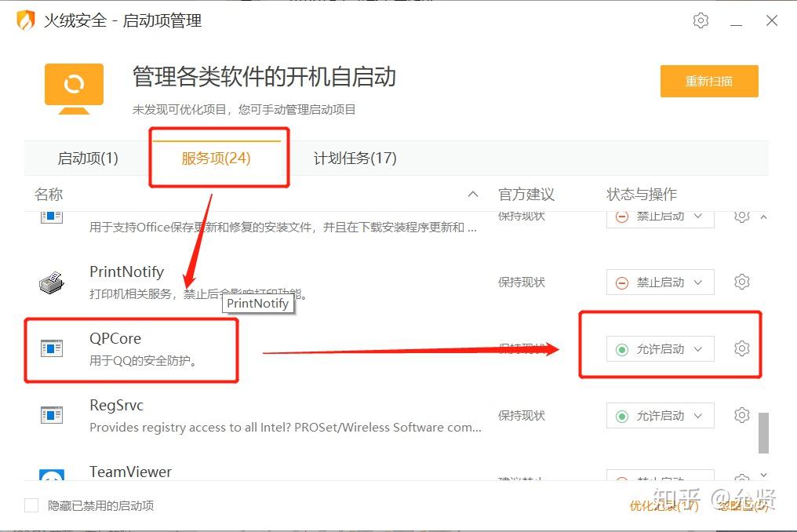Viewport: 797px width, 532px height.
Task: Select the TeamViewer service name
Action: point(131,472)
